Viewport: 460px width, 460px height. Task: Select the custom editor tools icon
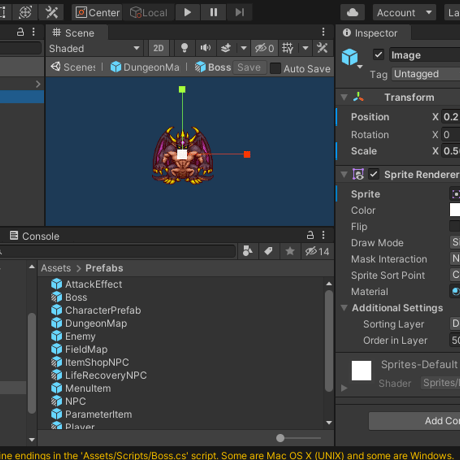(52, 13)
